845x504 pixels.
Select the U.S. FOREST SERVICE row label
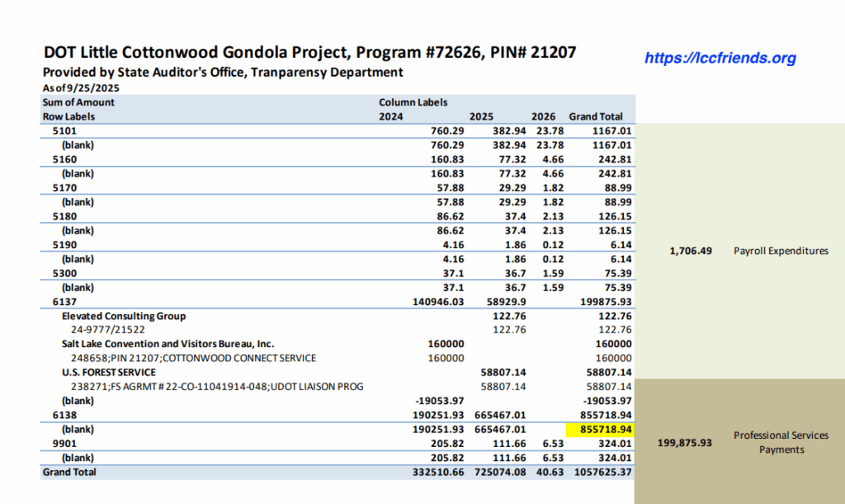(108, 373)
